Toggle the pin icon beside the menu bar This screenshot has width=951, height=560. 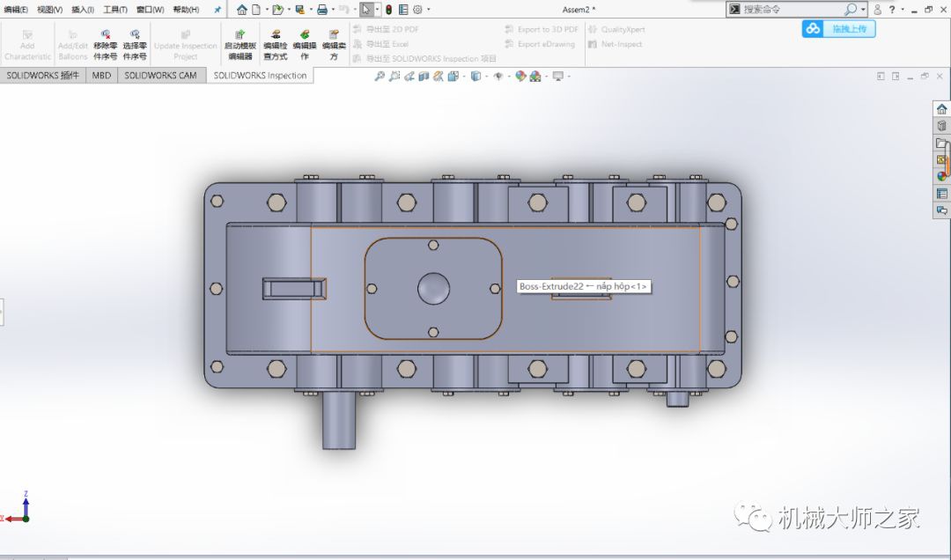point(217,10)
